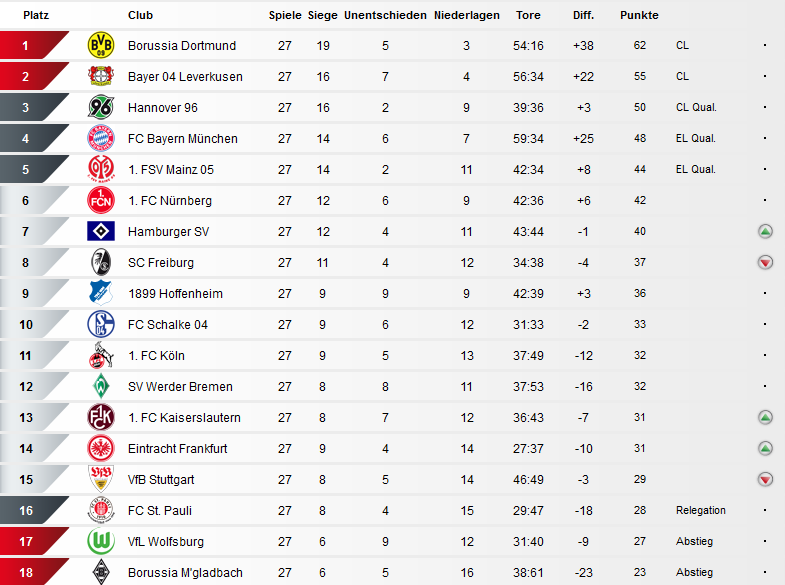Click the Eintracht Frankfurt eagle logo

[101, 448]
